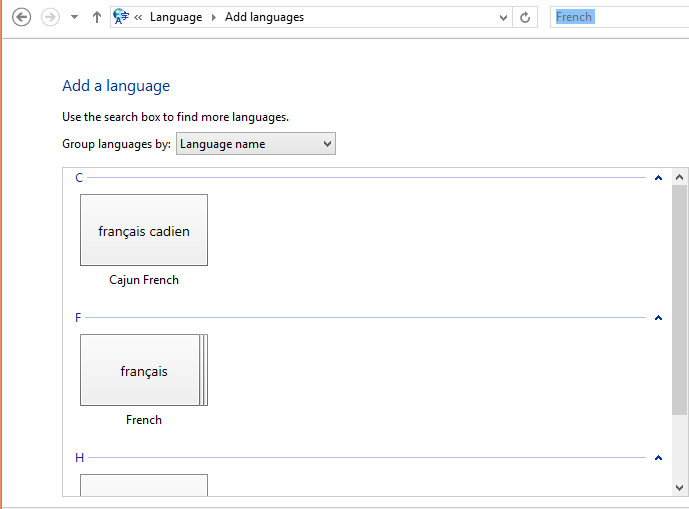Click the Language control panel icon in address bar
689x509 pixels.
pyautogui.click(x=121, y=17)
